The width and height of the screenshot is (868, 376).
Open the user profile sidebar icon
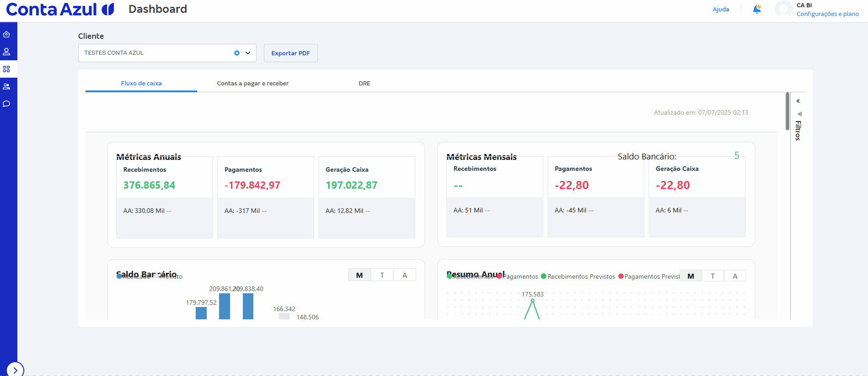click(6, 52)
